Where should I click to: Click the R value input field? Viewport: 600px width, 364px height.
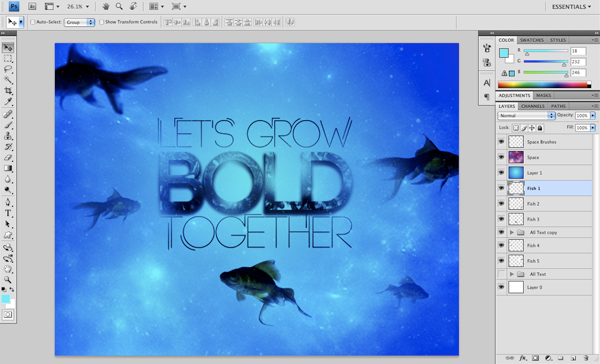[578, 51]
